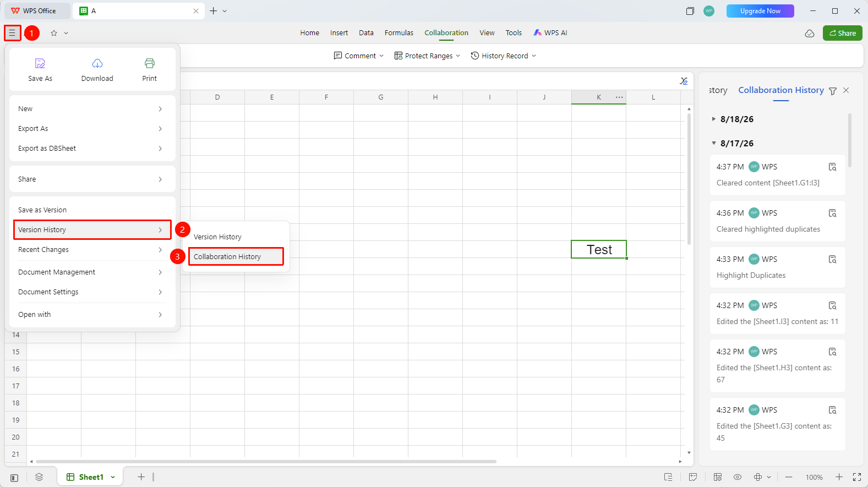Screen dimensions: 868x488
Task: Click the collapse formula bar icon
Action: [x=684, y=81]
